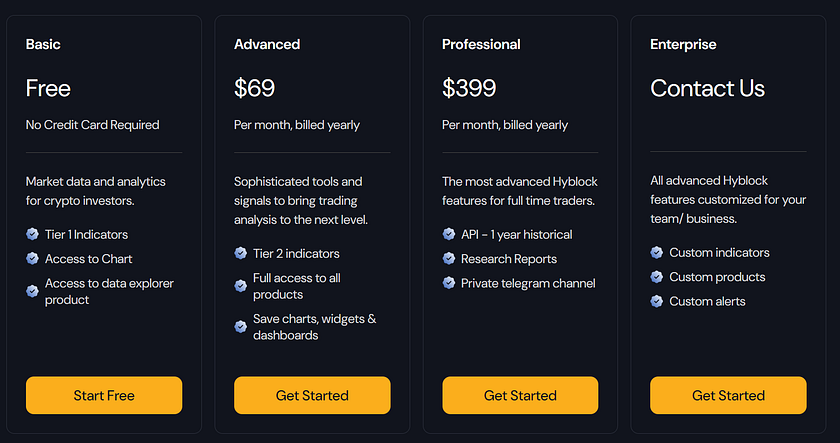Click the $69 Advanced price
Viewport: 840px width, 443px height.
254,88
